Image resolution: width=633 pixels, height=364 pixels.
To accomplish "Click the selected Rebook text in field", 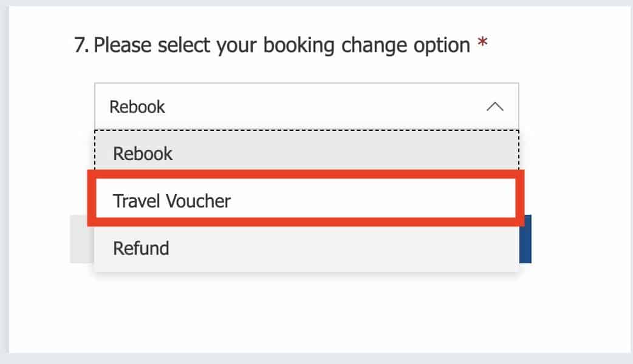I will (x=137, y=107).
